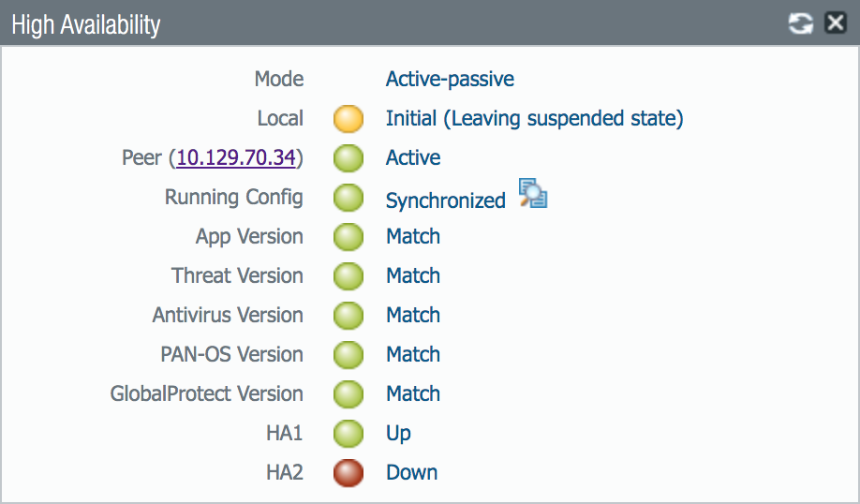The height and width of the screenshot is (504, 860).
Task: Click the Active-passive mode value
Action: coord(450,80)
